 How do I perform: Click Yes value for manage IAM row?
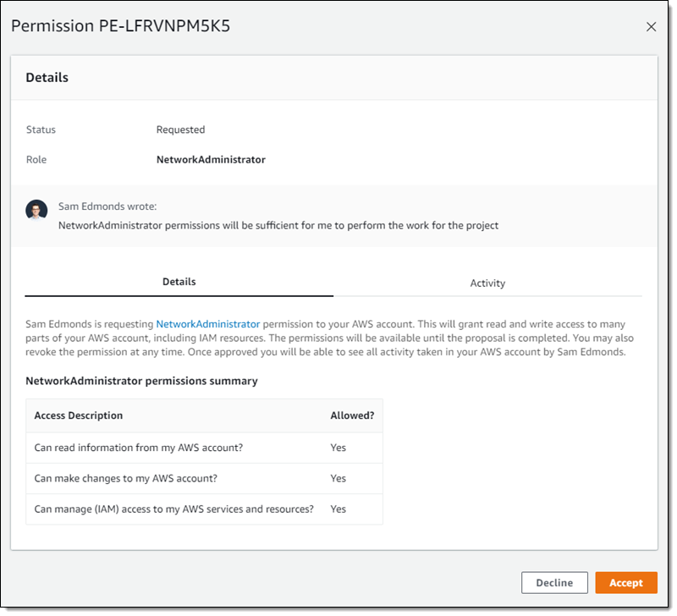coord(338,509)
